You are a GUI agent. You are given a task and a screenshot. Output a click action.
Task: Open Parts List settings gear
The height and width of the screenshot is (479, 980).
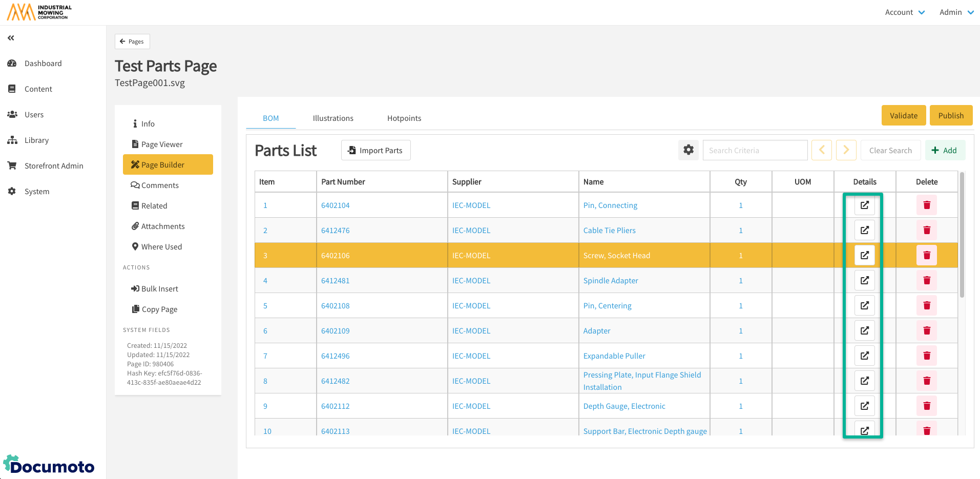click(x=689, y=150)
